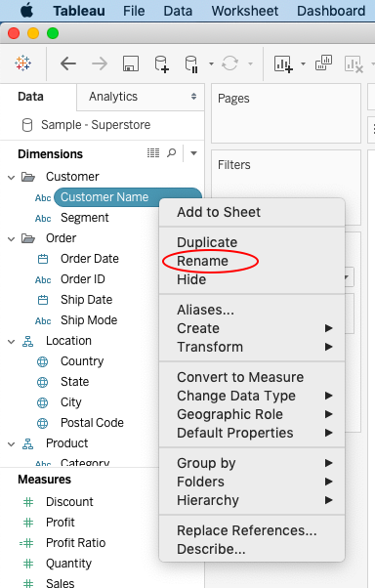Collapse the Order folder
The image size is (375, 588).
click(x=12, y=239)
